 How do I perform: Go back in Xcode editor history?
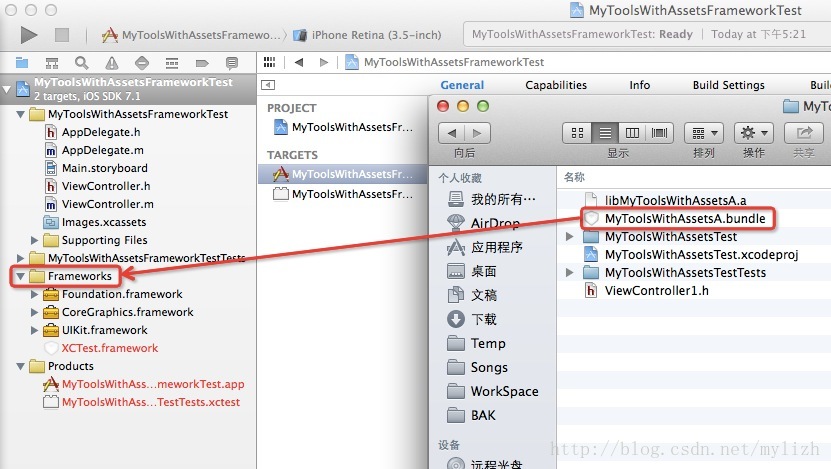(x=299, y=62)
